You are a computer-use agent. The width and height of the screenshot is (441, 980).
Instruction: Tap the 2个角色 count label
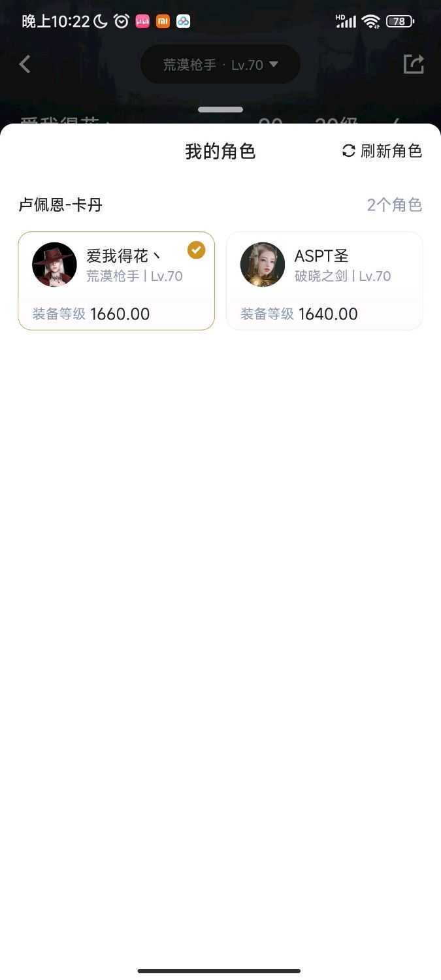pyautogui.click(x=394, y=205)
